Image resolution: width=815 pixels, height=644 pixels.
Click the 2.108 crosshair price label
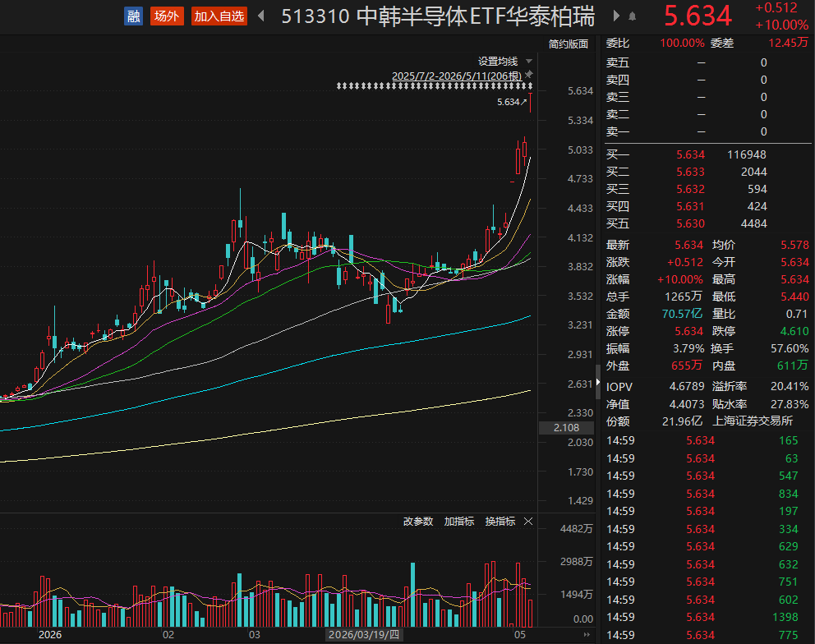(566, 428)
